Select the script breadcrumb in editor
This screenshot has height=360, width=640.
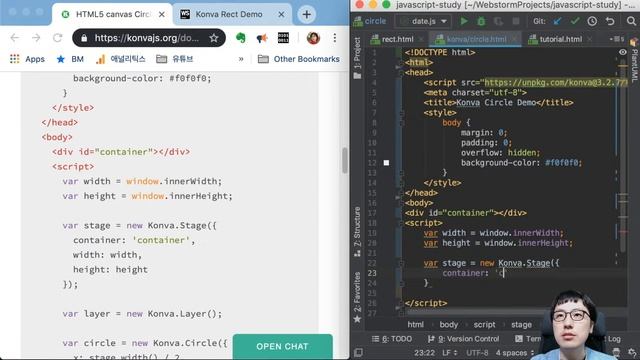point(484,324)
